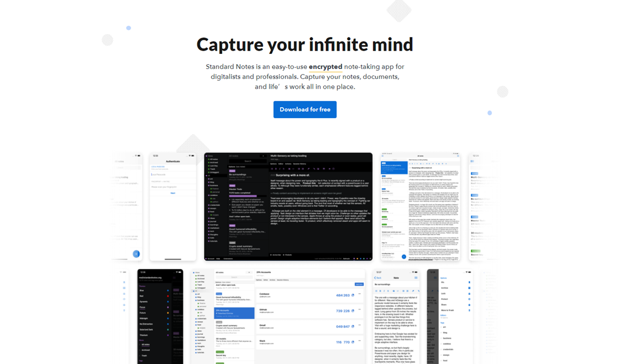Click the Capture your infinite mind heading
621x364 pixels.
click(x=305, y=44)
